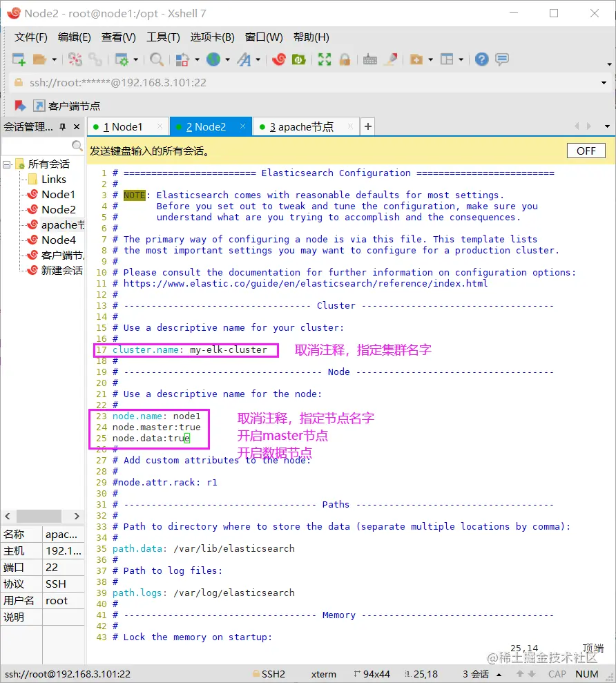Click the elastic.co documentation URL on line 11
616x683 pixels.
tap(305, 284)
